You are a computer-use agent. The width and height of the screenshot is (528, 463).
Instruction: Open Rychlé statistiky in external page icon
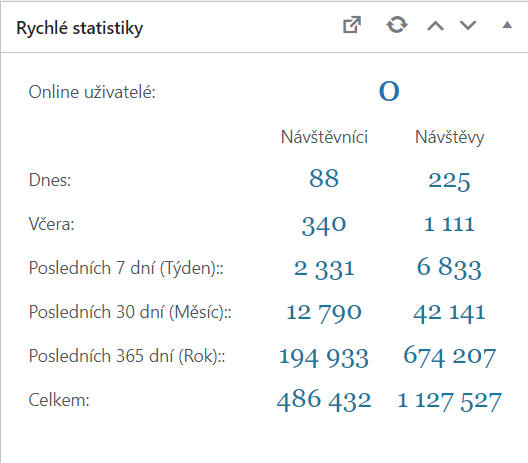click(x=352, y=25)
